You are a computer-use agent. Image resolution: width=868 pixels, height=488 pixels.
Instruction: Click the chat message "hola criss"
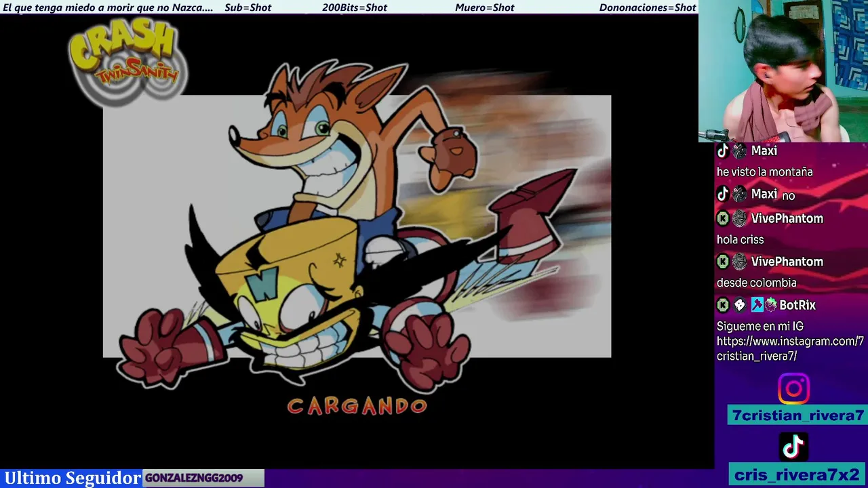click(x=740, y=240)
